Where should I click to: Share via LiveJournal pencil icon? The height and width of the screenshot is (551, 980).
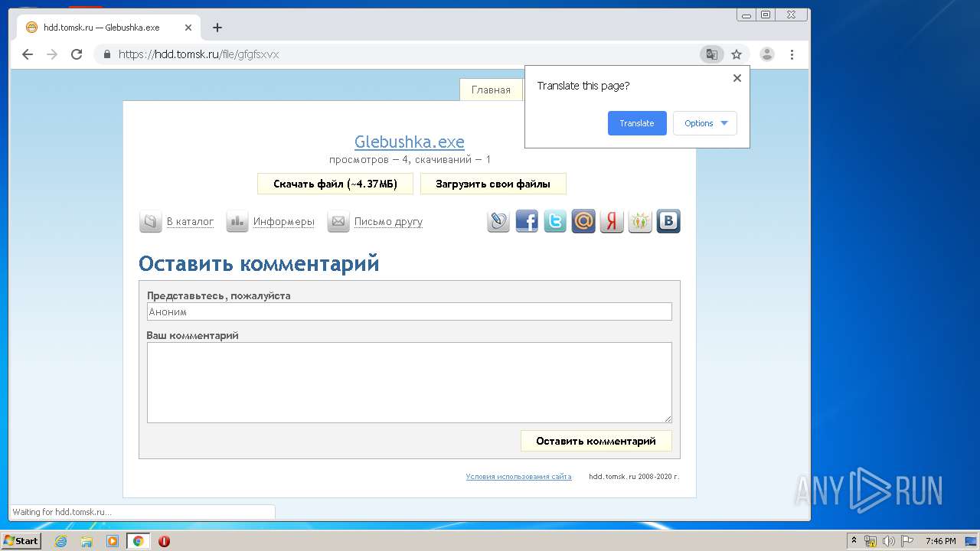pos(498,221)
